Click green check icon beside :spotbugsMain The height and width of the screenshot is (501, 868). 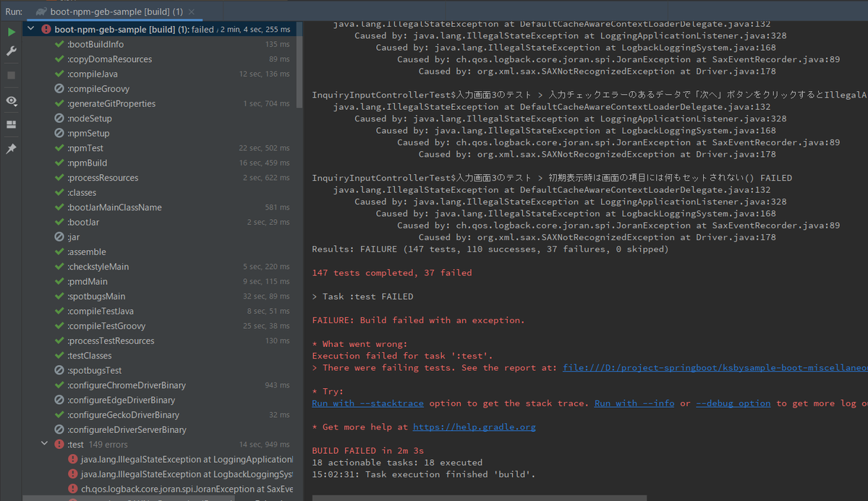[59, 296]
